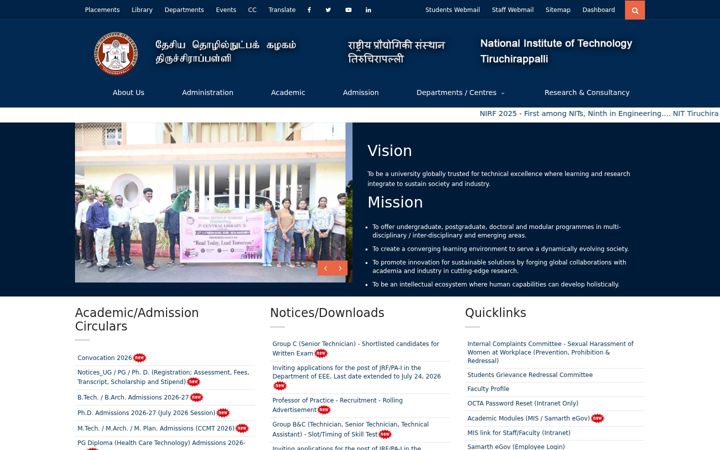Screen dimensions: 720x450
Task: Open JRF/PA-I EEE Department notice
Action: click(356, 372)
